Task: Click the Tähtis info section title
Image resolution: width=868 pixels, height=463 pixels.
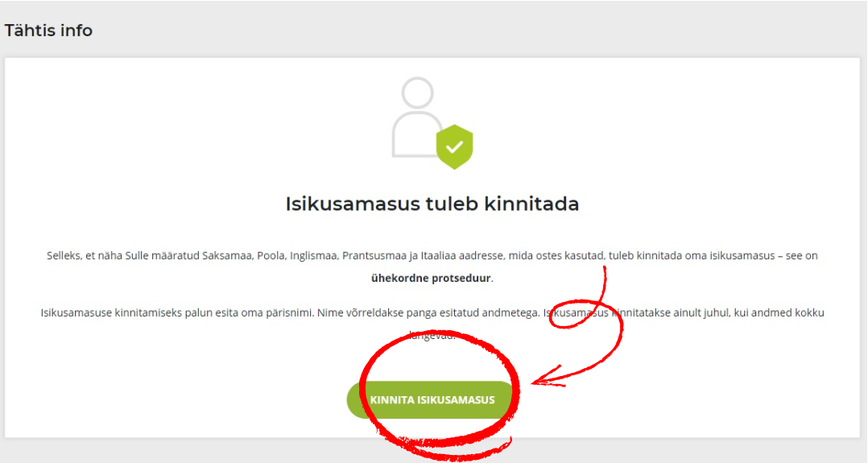Action: pos(48,31)
